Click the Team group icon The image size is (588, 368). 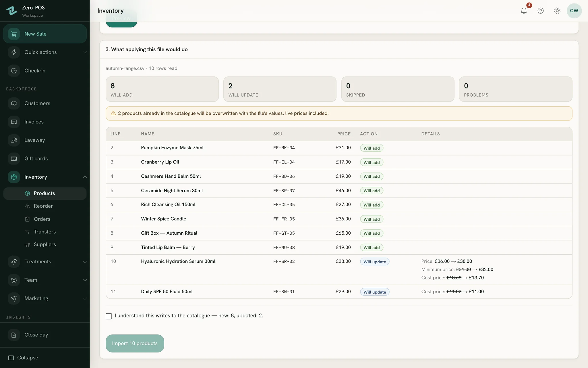(14, 280)
